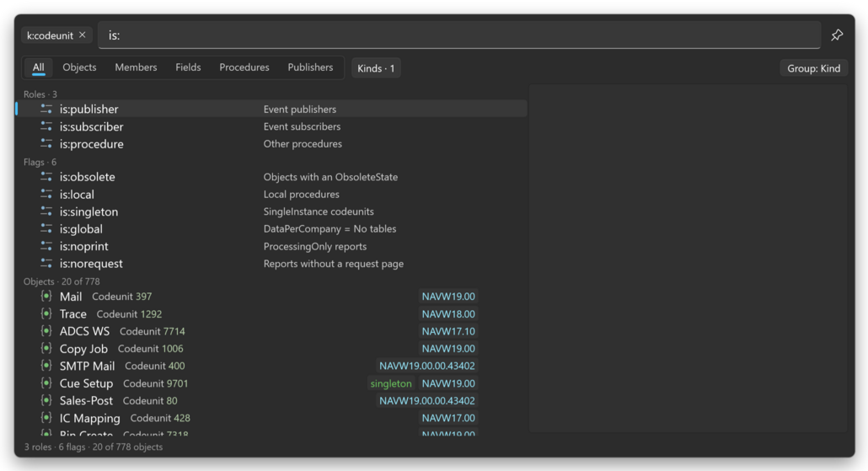
Task: Click the codeunit icon for Cue Setup
Action: click(46, 383)
